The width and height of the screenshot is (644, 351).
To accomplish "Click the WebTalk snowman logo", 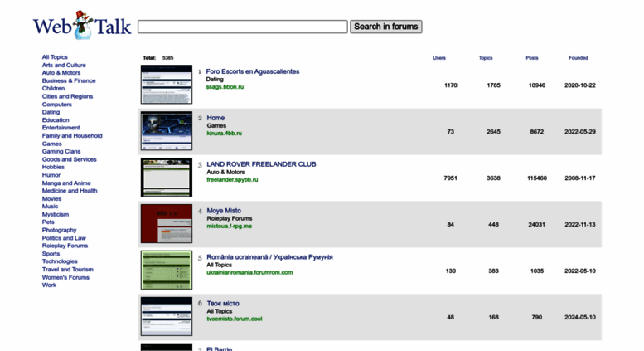I will 82,26.
